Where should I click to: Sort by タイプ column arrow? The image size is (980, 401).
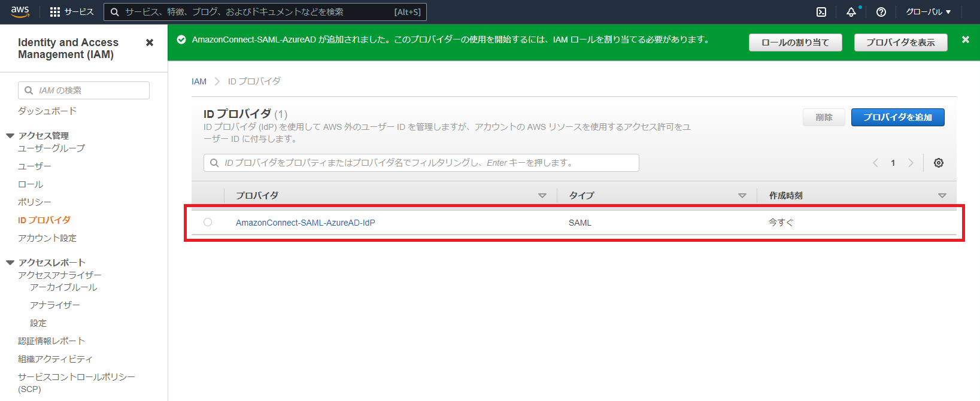click(742, 196)
